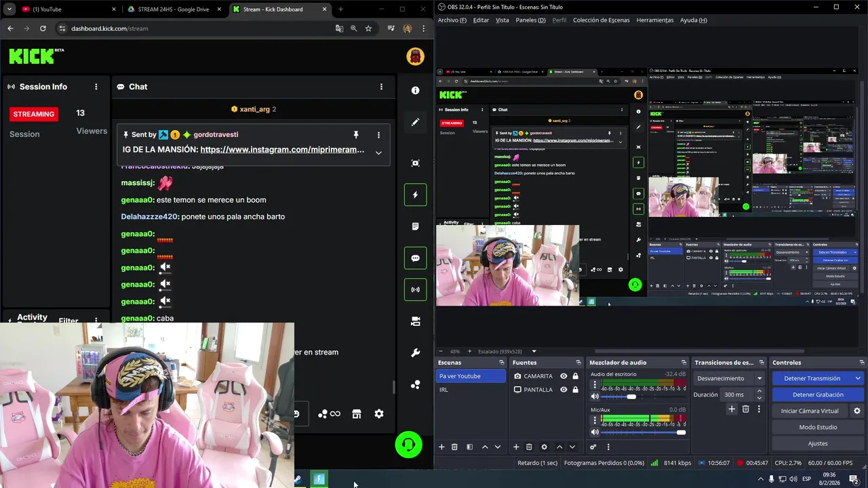Screen dimensions: 868x488
Task: Remove selected scene trash icon in OBS
Action: pyautogui.click(x=454, y=447)
